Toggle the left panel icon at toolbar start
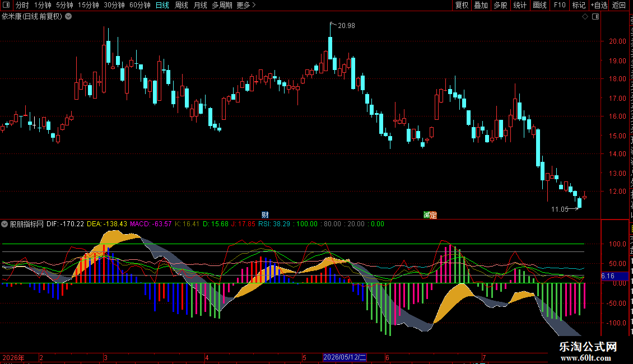The width and height of the screenshot is (633, 364). click(6, 5)
